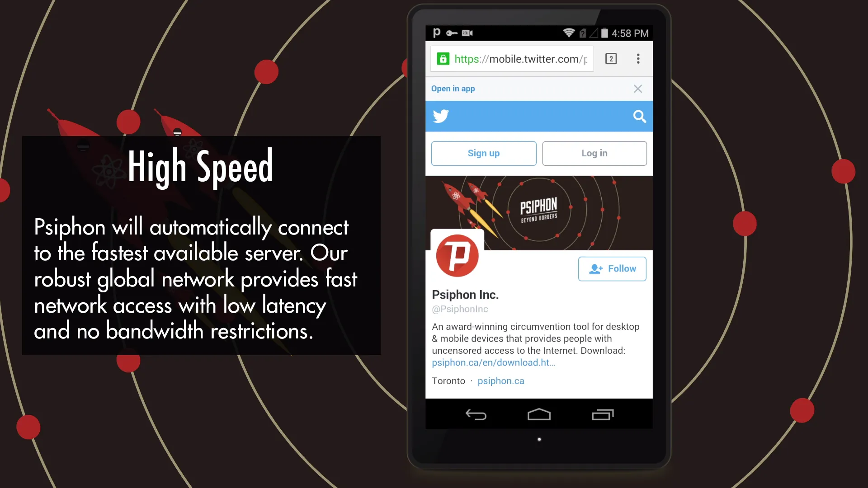868x488 pixels.
Task: Click the Android recent apps square icon
Action: (603, 415)
